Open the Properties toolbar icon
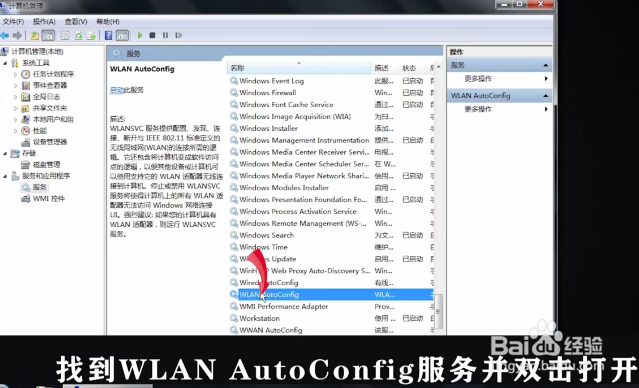The height and width of the screenshot is (388, 639). coord(65,35)
